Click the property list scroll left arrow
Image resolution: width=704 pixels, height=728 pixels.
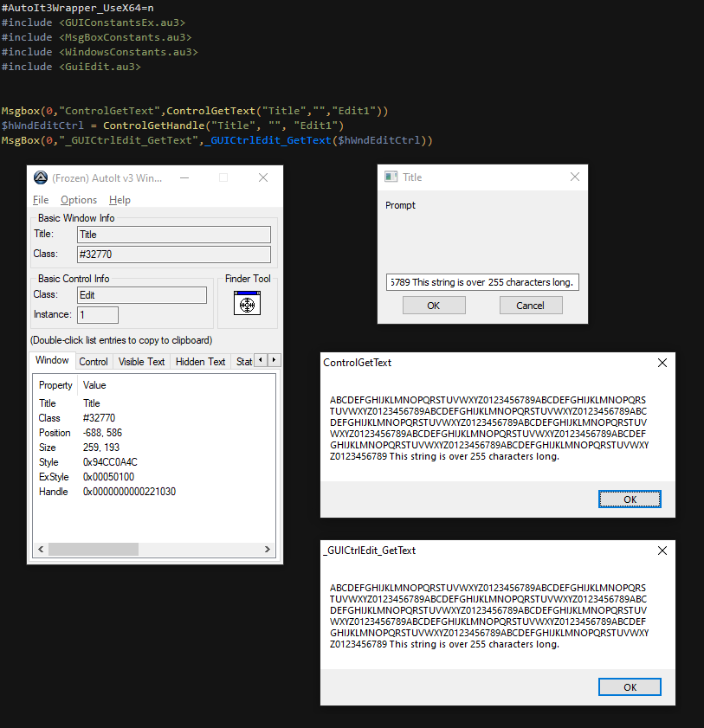pyautogui.click(x=41, y=550)
